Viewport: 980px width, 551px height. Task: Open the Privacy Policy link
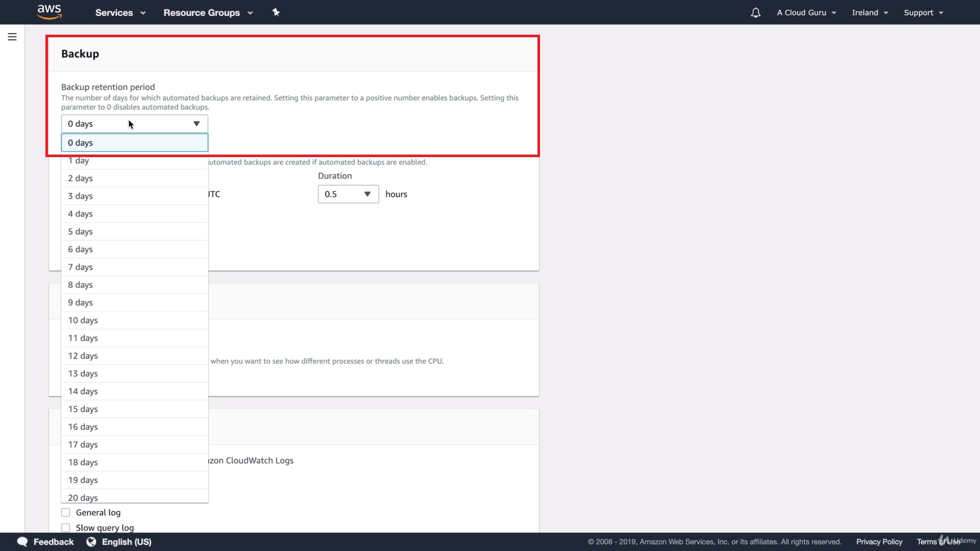879,542
